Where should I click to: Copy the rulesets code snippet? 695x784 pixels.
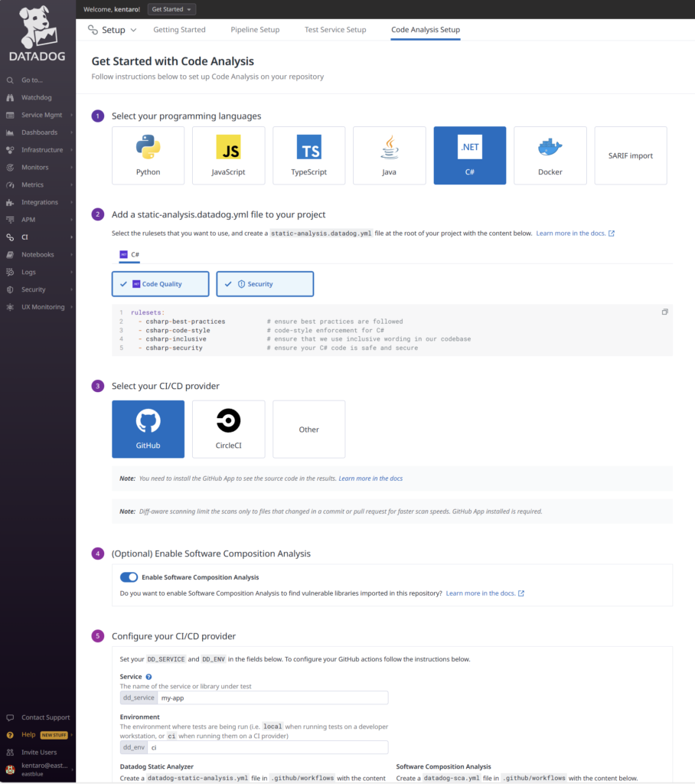pyautogui.click(x=664, y=312)
